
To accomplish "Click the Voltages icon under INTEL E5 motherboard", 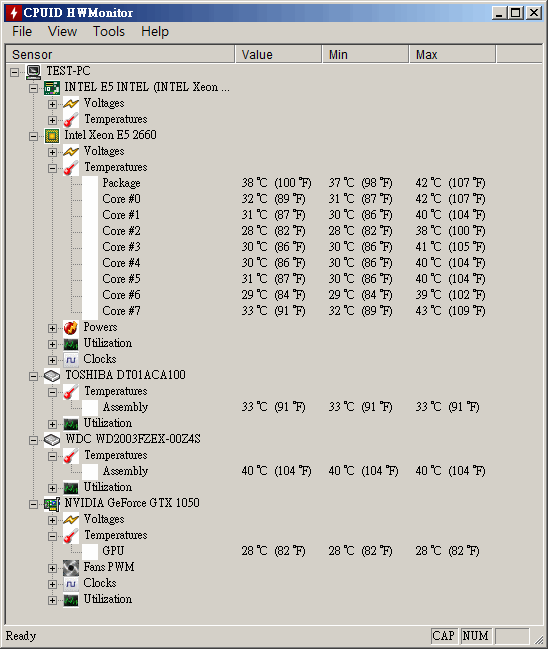I will click(71, 104).
